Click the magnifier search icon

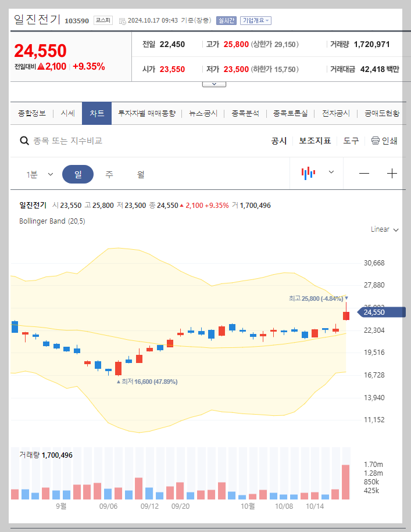point(24,140)
